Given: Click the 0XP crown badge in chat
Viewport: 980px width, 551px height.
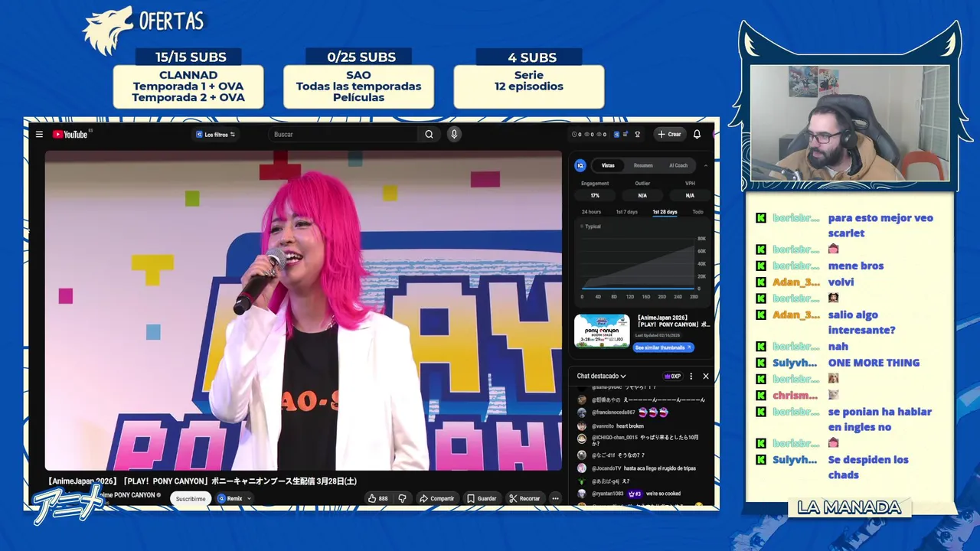Looking at the screenshot, I should (673, 376).
